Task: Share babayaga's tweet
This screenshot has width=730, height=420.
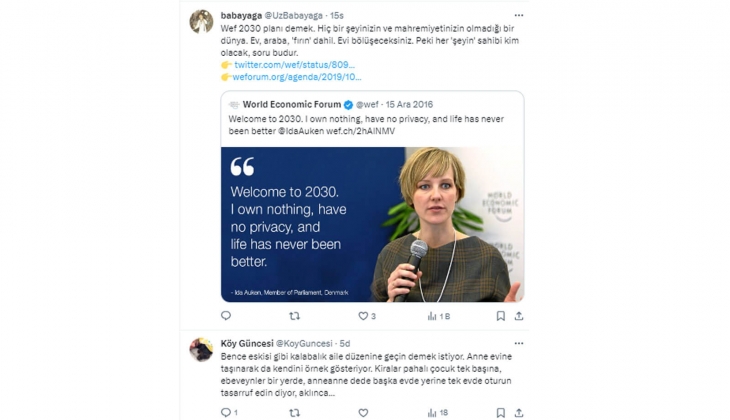Action: (x=519, y=316)
